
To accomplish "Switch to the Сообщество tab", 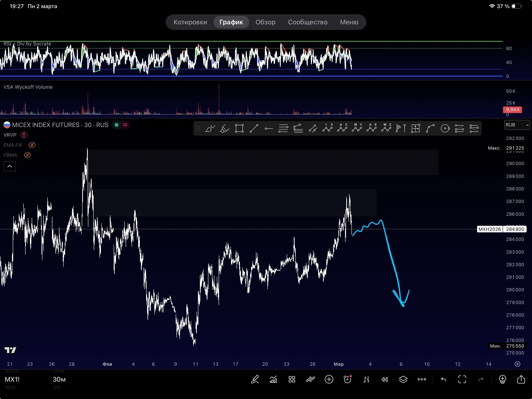I will (308, 22).
